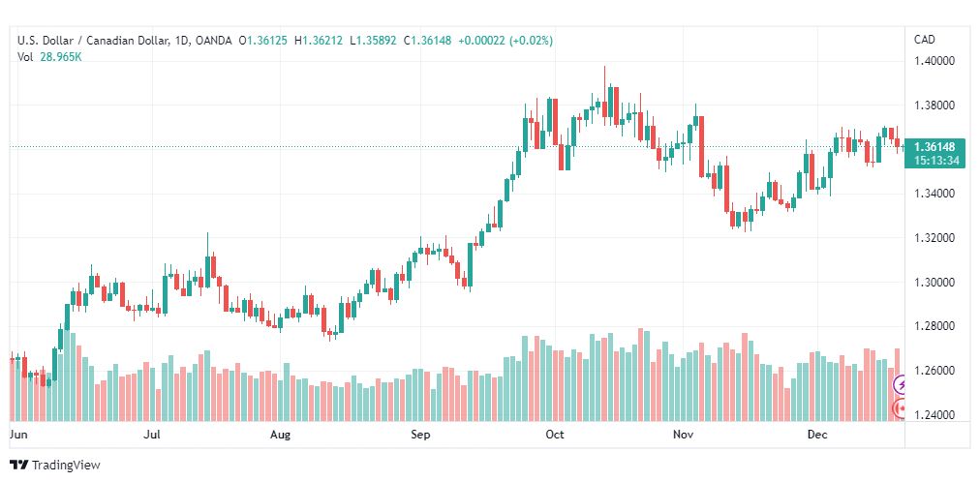The width and height of the screenshot is (980, 482).
Task: Click the red economic event icon
Action: point(901,409)
